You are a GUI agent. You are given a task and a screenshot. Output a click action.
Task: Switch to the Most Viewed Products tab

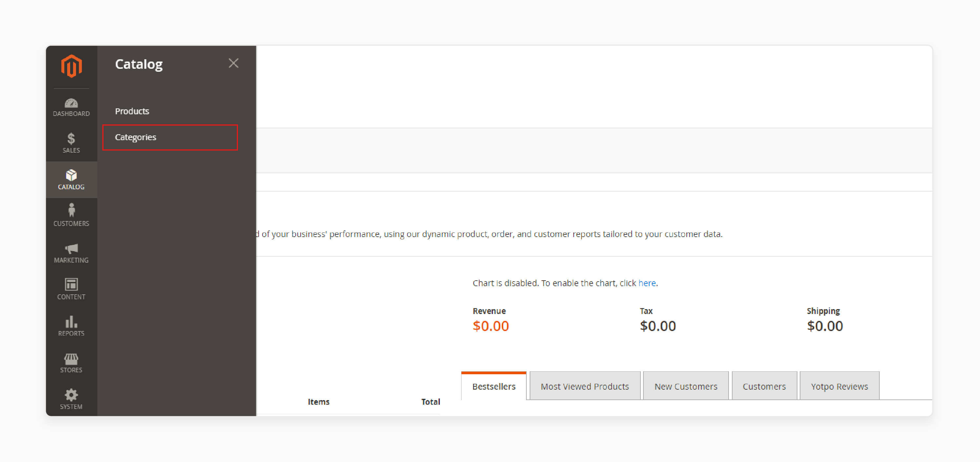coord(585,386)
